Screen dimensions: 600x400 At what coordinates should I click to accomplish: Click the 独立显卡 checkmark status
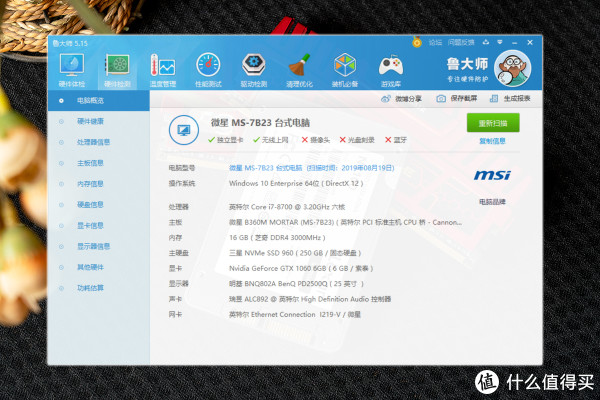(x=225, y=140)
